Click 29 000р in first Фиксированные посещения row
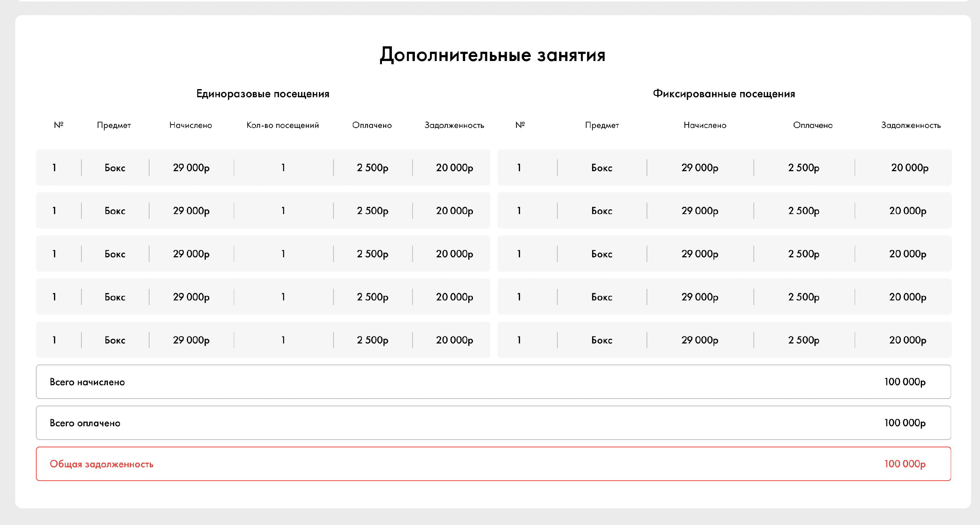This screenshot has width=980, height=525. (x=699, y=167)
